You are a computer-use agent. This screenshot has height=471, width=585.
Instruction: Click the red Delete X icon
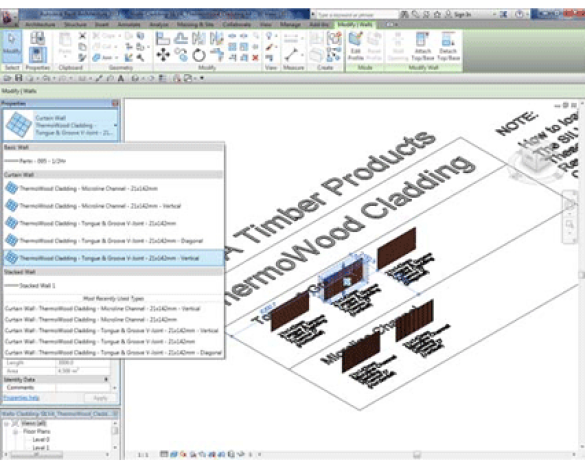pos(255,57)
